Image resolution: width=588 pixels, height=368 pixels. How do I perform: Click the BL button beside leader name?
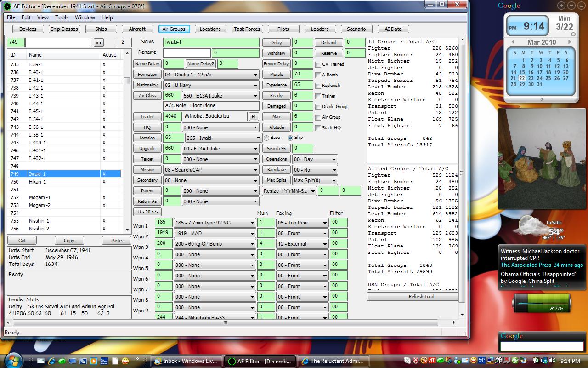click(x=254, y=117)
